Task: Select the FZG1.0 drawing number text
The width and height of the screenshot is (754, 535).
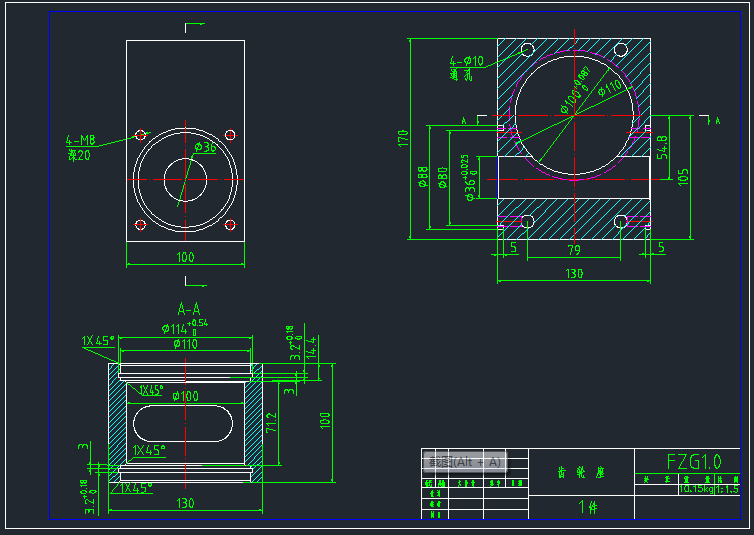Action: click(x=694, y=462)
